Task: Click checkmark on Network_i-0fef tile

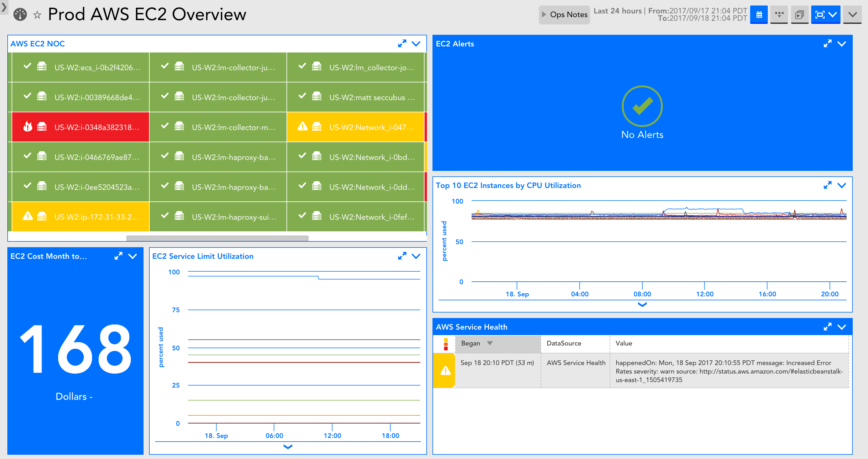Action: [303, 215]
